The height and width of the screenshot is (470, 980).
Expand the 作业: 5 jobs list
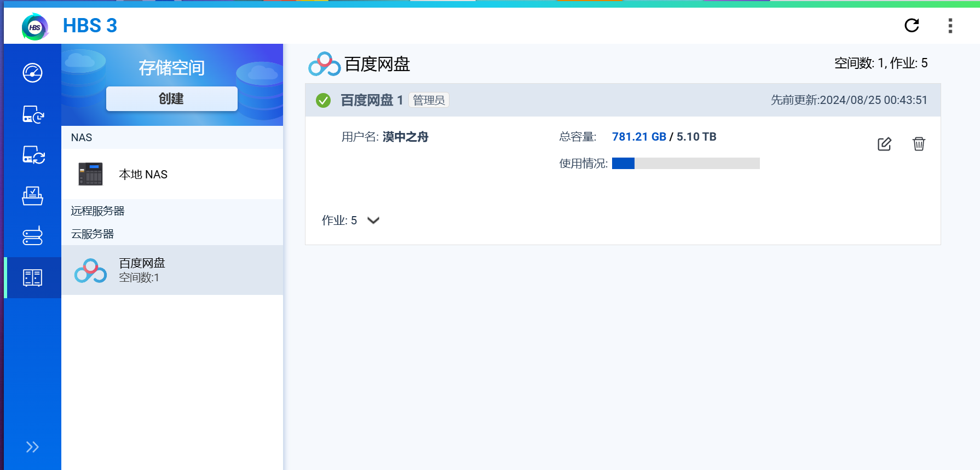(373, 221)
